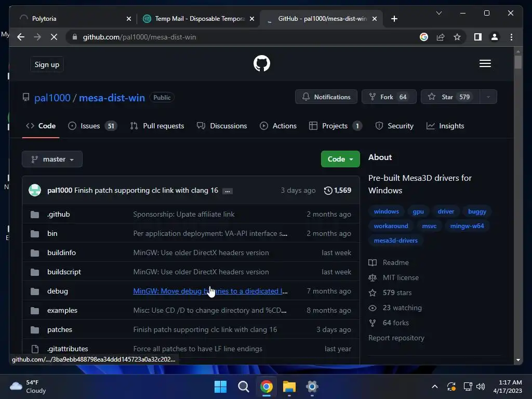
Task: Open the Insights tab
Action: click(x=445, y=126)
